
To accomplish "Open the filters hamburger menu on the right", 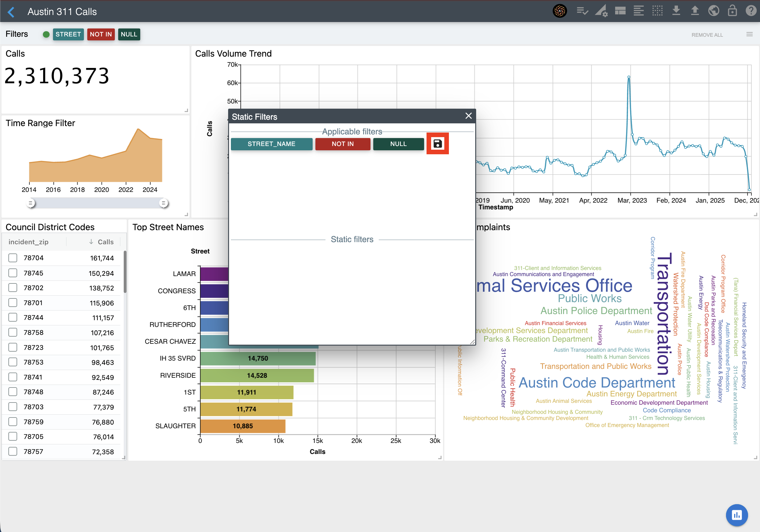I will point(749,34).
